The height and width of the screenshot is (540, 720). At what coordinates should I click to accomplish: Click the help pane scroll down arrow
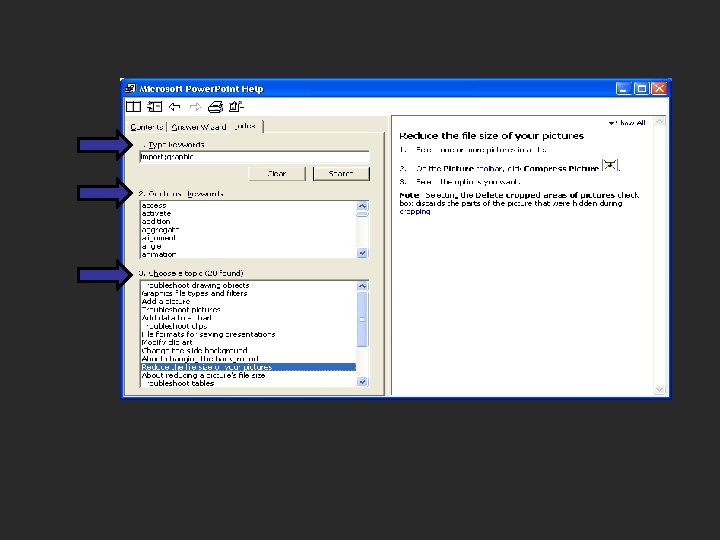(x=659, y=389)
